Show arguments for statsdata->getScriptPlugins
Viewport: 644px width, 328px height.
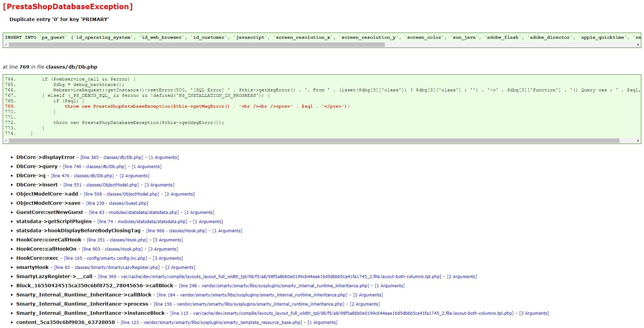point(208,222)
